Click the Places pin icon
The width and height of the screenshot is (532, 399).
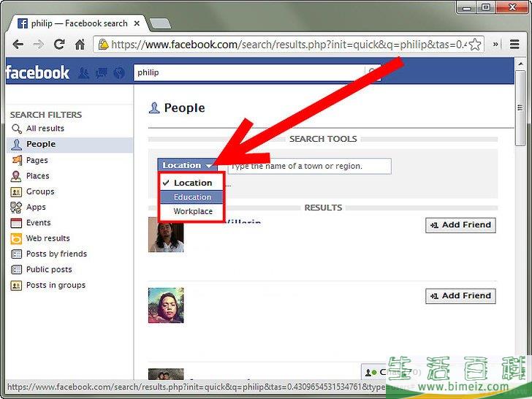tap(16, 175)
